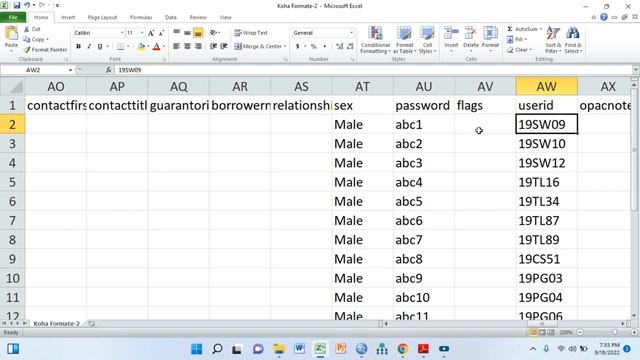Click the Insert cells icon
The width and height of the screenshot is (640, 360).
point(451,33)
